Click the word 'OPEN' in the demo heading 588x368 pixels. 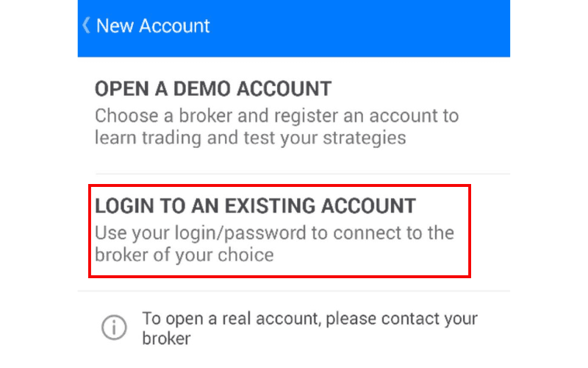pyautogui.click(x=120, y=89)
